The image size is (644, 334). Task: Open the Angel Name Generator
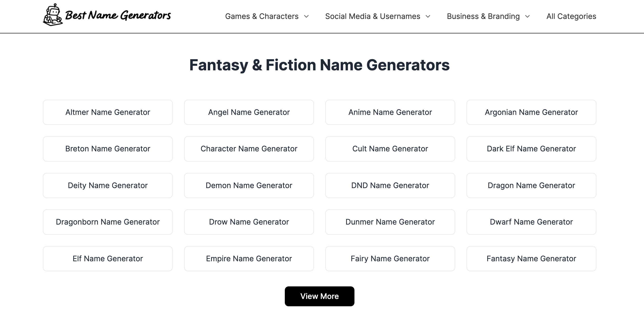[249, 112]
